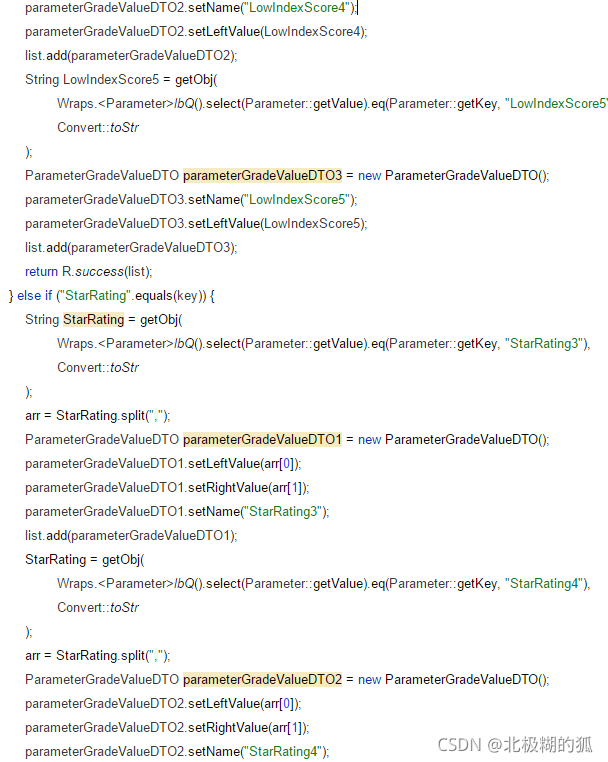Screen dimensions: 608x762
Task: Click the parameterGradeValueDTO2.setLeftValue(arr[0]) line
Action: pyautogui.click(x=163, y=704)
